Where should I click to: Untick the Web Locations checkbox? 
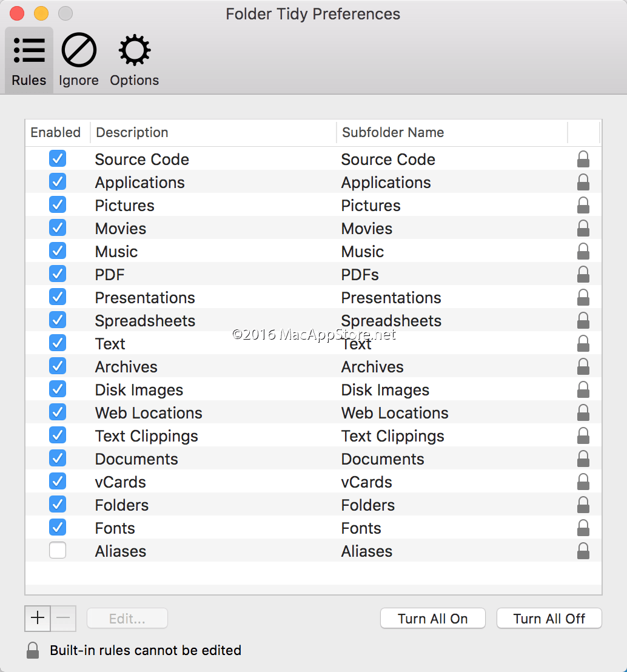(58, 412)
